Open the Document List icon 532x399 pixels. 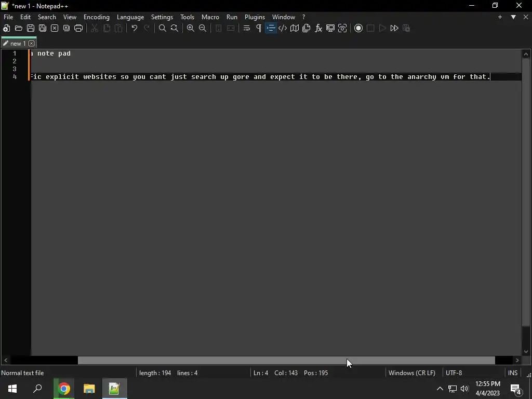click(307, 28)
